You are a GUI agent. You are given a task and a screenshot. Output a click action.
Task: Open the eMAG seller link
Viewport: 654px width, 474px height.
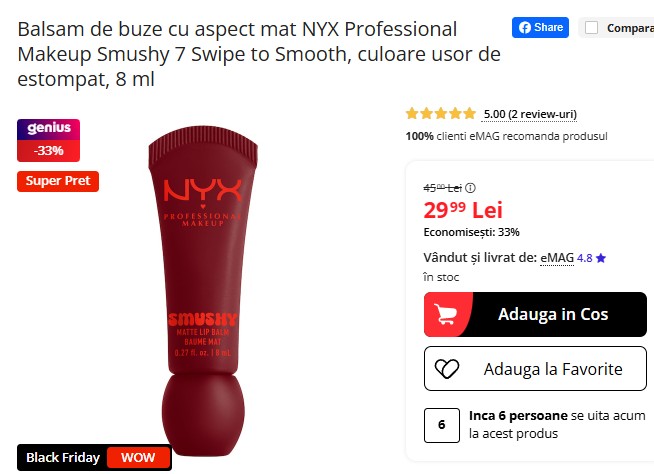[x=557, y=258]
